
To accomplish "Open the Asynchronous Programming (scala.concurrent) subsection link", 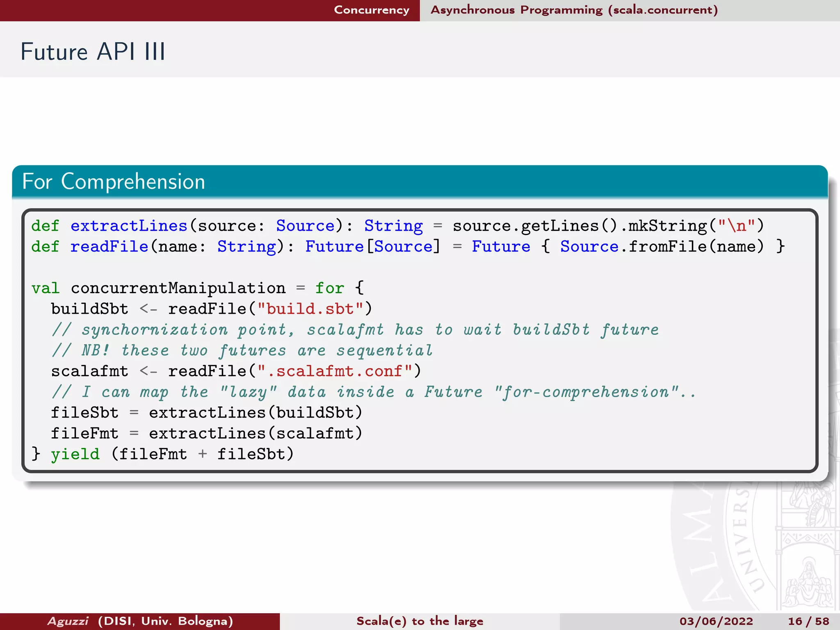I will [x=574, y=10].
